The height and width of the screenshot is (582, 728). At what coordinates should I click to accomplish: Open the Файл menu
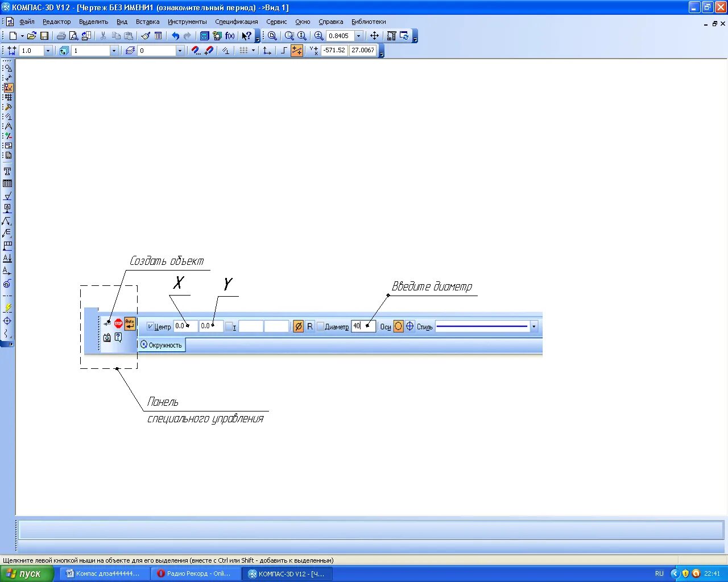click(x=27, y=22)
